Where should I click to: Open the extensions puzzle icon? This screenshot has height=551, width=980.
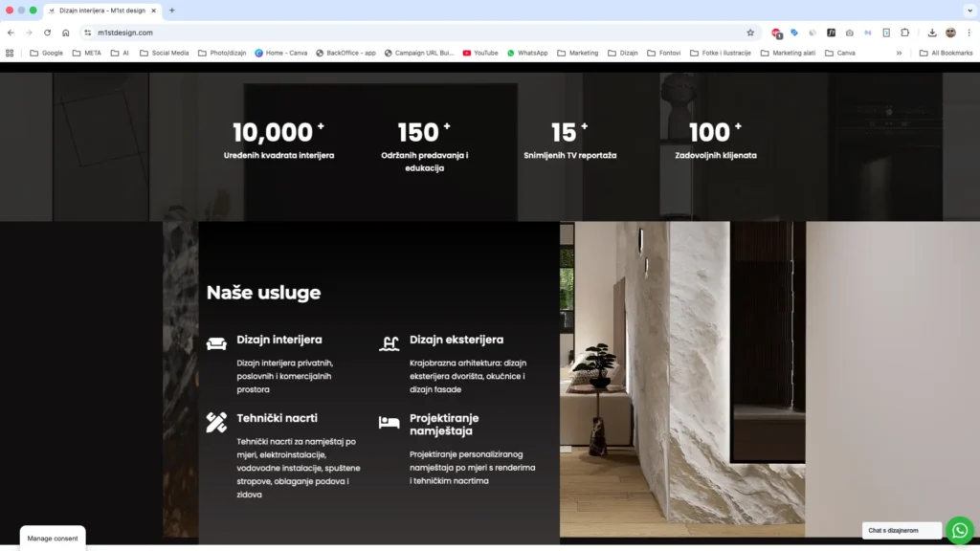(x=905, y=33)
